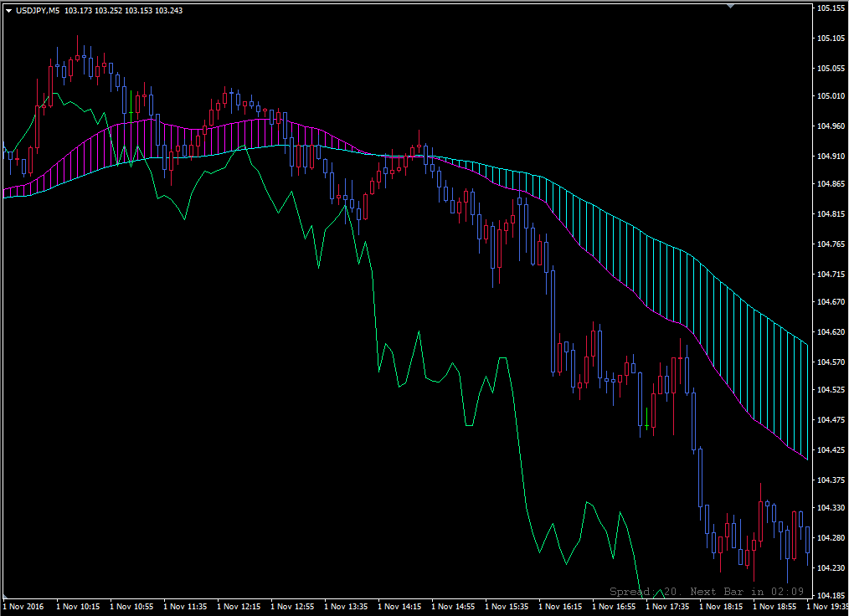Click the 1 Nov 11:35 time label

click(185, 606)
